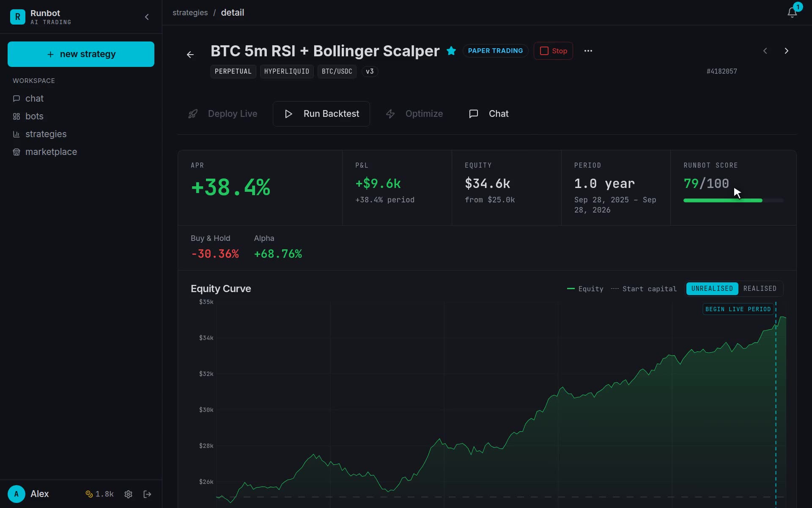Viewport: 812px width, 508px height.
Task: Toggle the Start capital legend series
Action: [x=644, y=289]
